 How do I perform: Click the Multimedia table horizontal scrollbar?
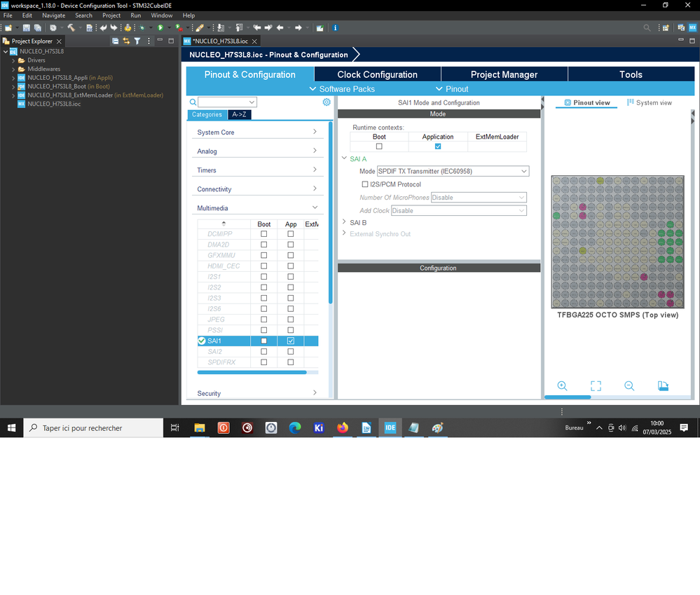point(252,372)
